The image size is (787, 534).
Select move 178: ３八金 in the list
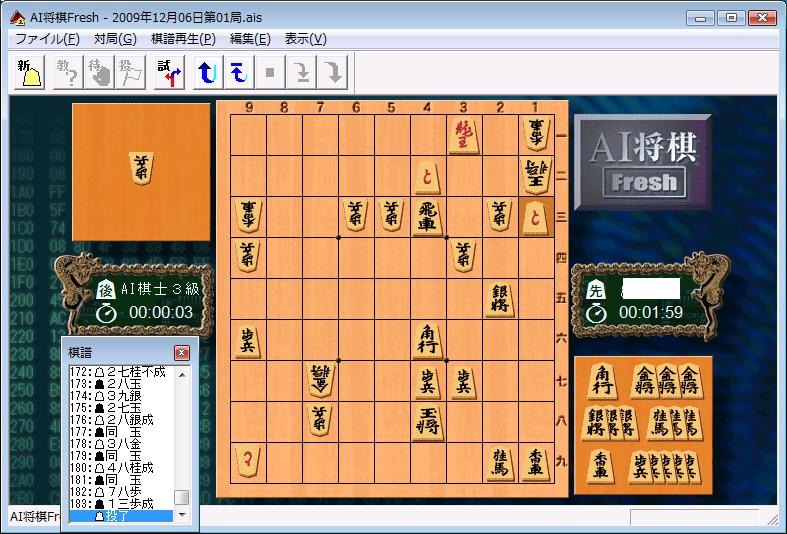[x=121, y=444]
